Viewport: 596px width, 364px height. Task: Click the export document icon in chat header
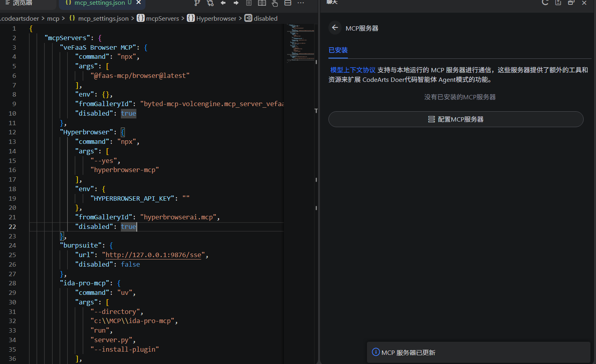pos(558,2)
